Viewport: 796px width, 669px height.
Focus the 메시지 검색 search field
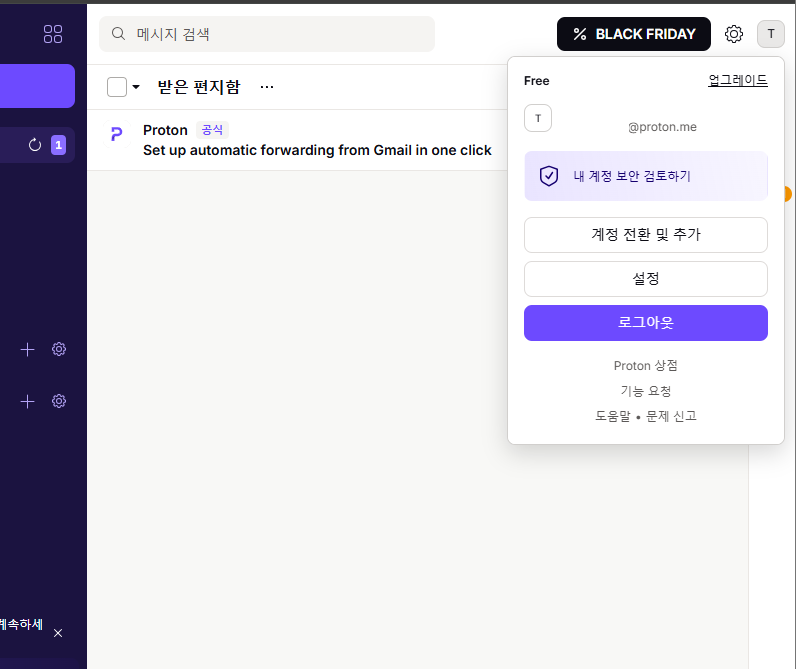[x=267, y=34]
